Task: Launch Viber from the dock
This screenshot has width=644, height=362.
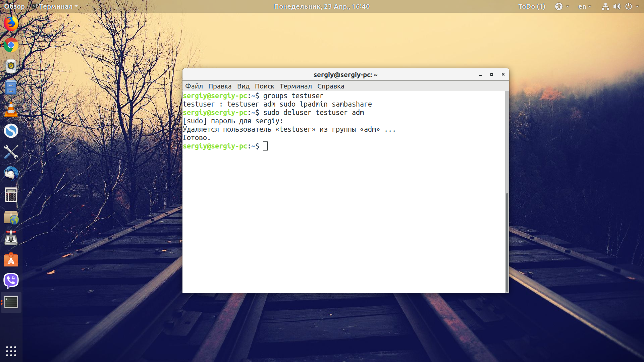Action: point(11,281)
